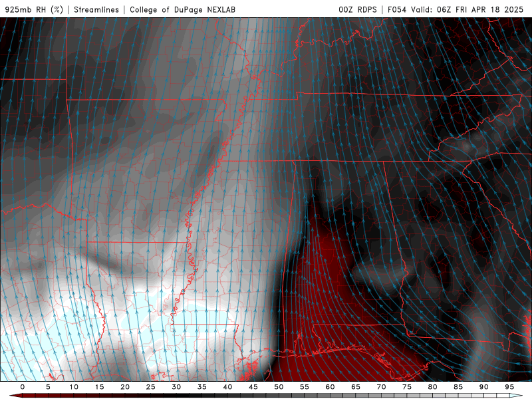Select the color scale label "10"
Viewport: 532px width, 399px height.
click(x=74, y=387)
